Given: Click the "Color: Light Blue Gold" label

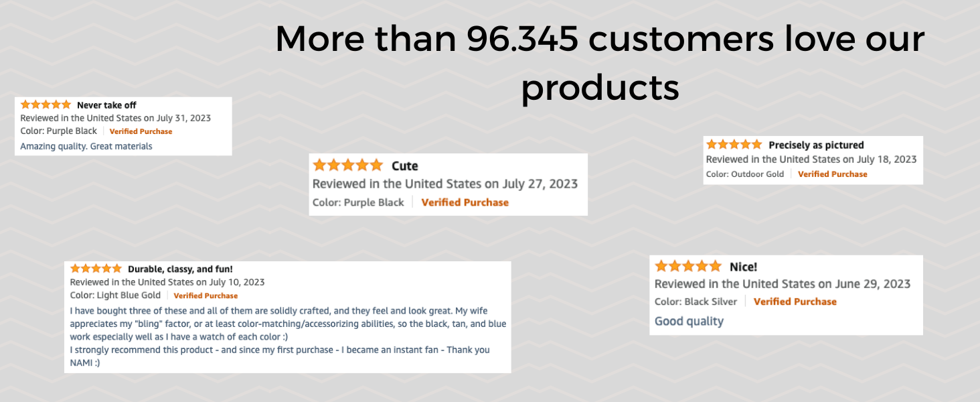Looking at the screenshot, I should point(115,295).
